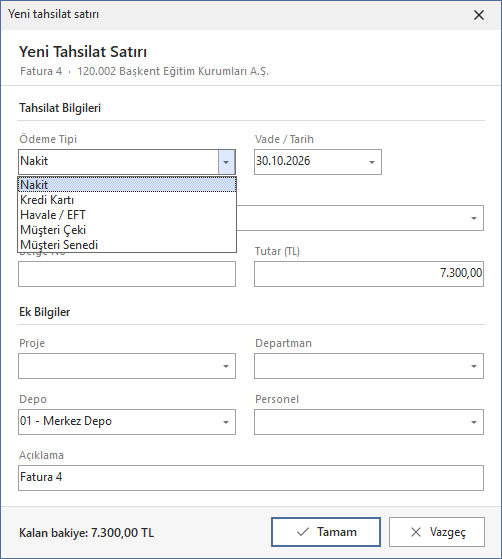Click the Ödeme Tipi text box showing Nakit
Viewport: 502px width, 559px height.
coord(118,162)
